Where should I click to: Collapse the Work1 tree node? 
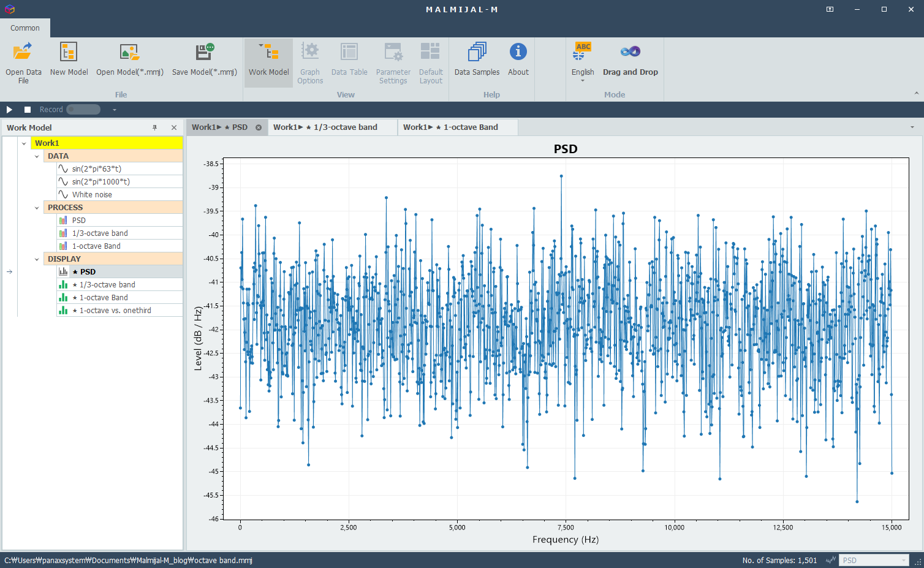24,143
